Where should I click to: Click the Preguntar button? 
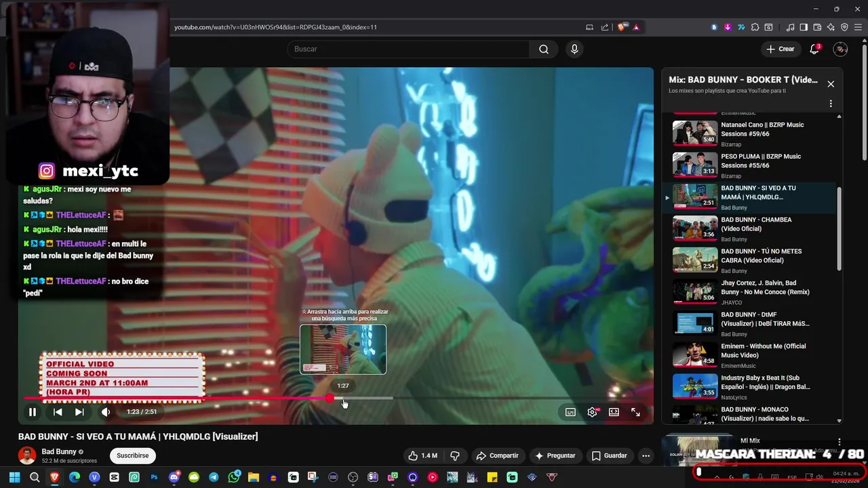click(555, 455)
